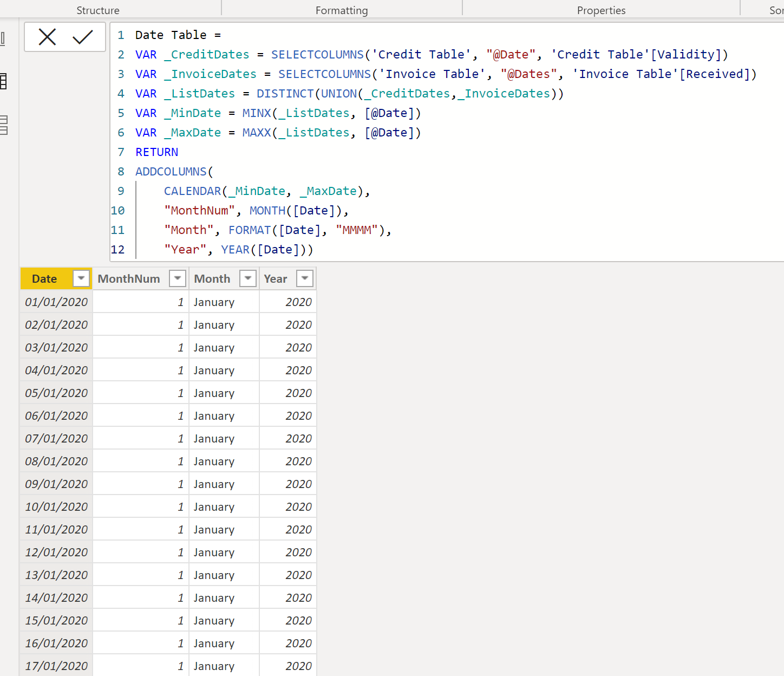
Task: Click the MINX function on line 5
Action: [257, 113]
